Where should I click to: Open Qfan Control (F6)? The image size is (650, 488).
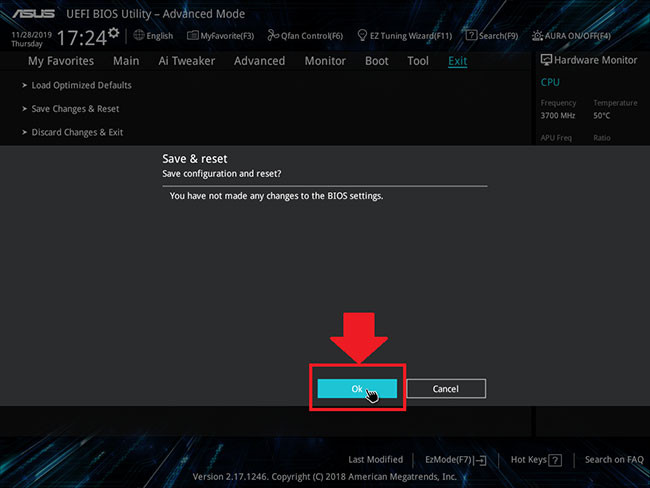(301, 36)
